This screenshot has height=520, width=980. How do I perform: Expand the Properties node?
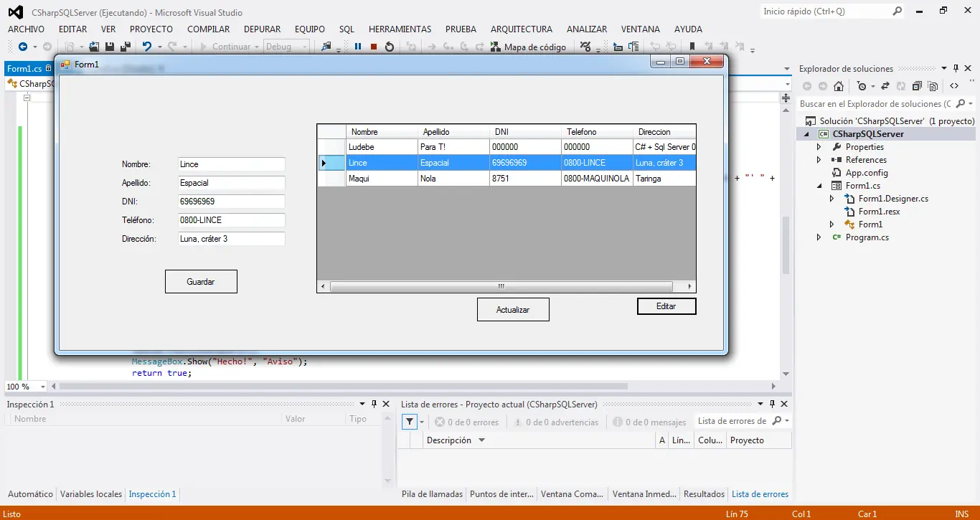point(819,147)
